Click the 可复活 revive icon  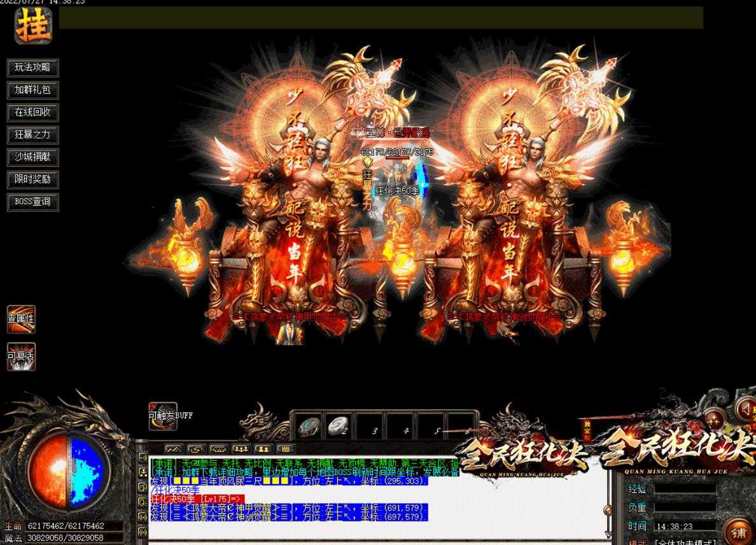click(x=21, y=357)
